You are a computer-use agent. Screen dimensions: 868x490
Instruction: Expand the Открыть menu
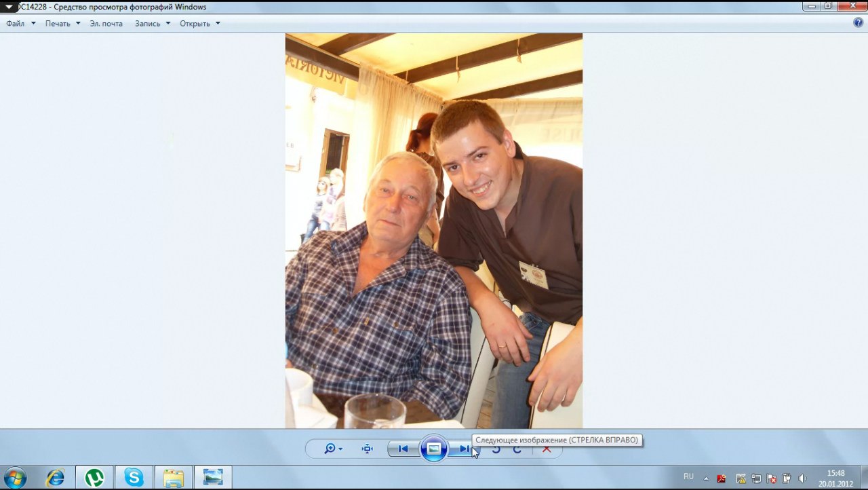click(199, 24)
